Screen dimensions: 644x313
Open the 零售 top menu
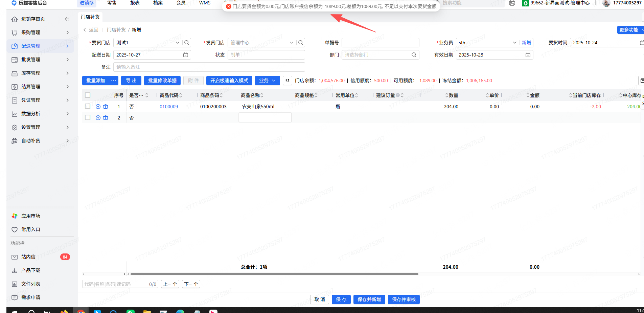coord(112,3)
